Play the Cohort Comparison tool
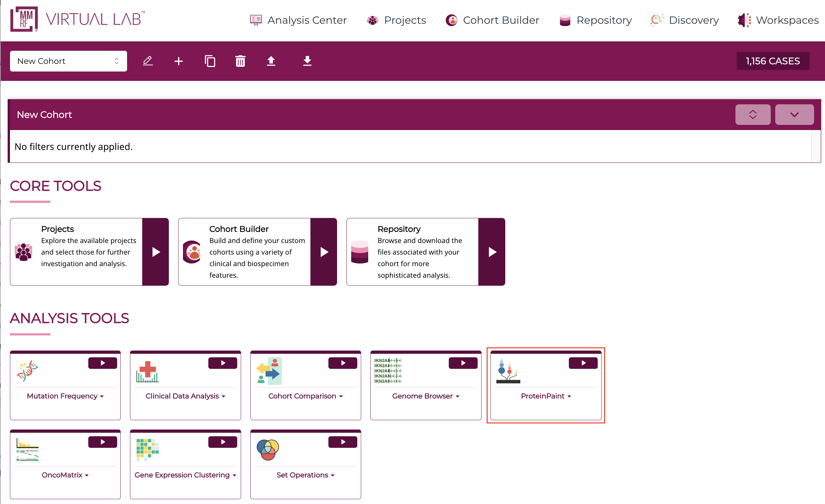 [343, 363]
